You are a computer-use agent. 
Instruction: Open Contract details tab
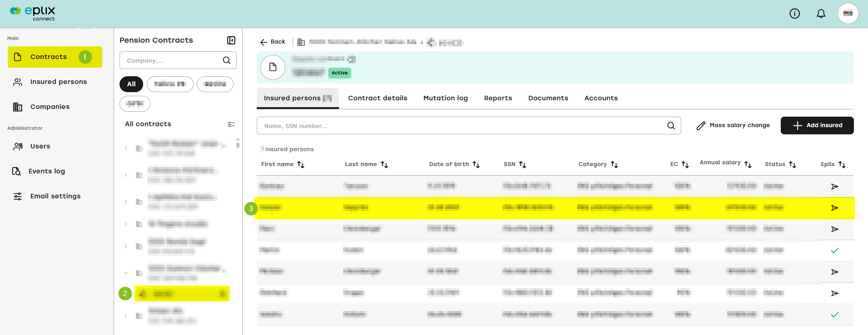pyautogui.click(x=378, y=98)
